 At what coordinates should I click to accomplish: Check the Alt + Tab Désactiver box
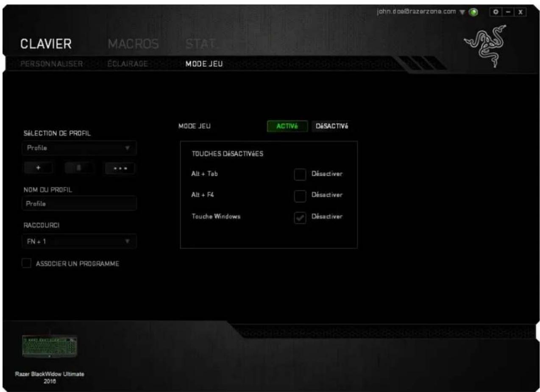coord(300,175)
